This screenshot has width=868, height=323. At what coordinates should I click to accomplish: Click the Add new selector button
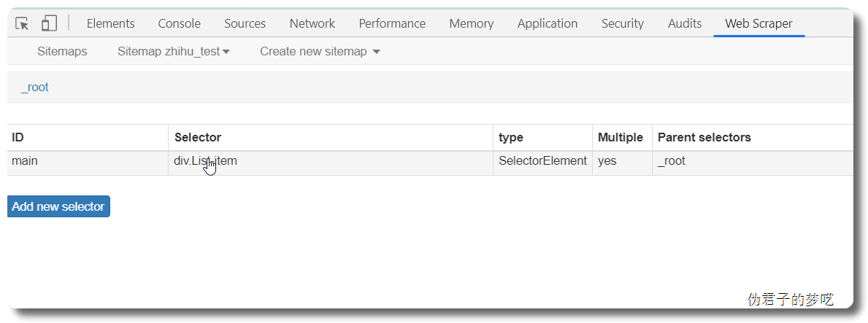[x=58, y=206]
